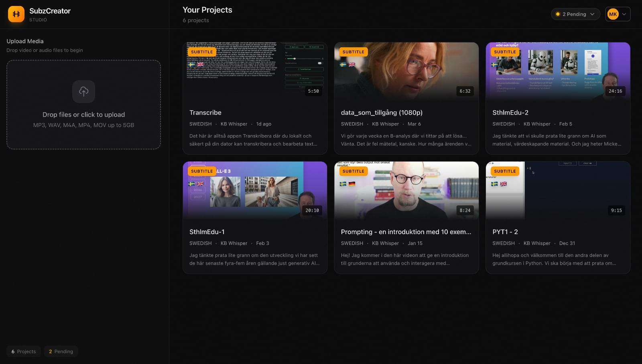Image resolution: width=642 pixels, height=364 pixels.
Task: Click the SubzCreator hash logo icon
Action: pyautogui.click(x=15, y=14)
